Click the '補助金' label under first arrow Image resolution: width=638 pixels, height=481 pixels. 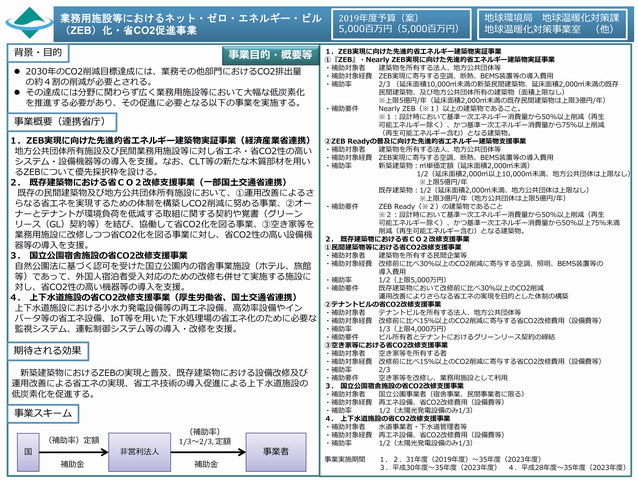pos(72,464)
